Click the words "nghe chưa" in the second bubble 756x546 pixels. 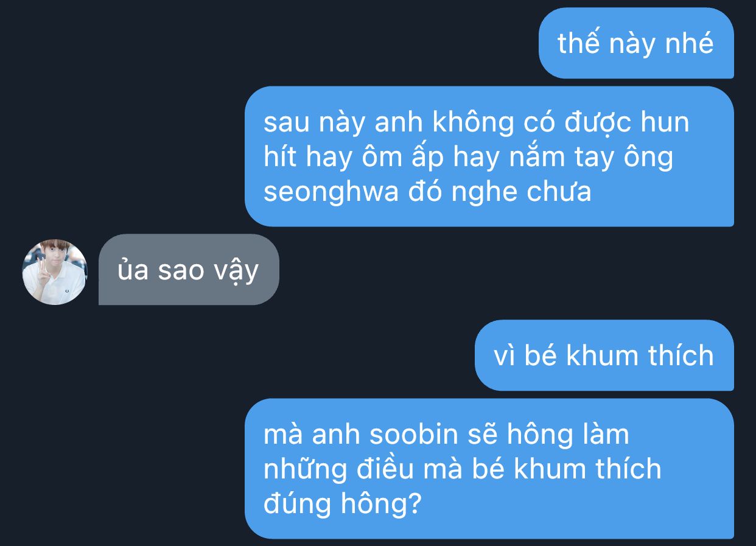[522, 192]
